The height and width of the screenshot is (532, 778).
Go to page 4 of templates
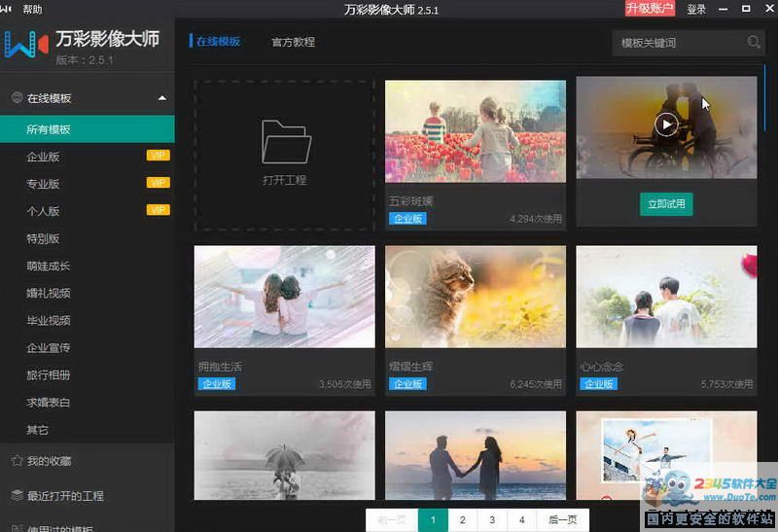(522, 519)
